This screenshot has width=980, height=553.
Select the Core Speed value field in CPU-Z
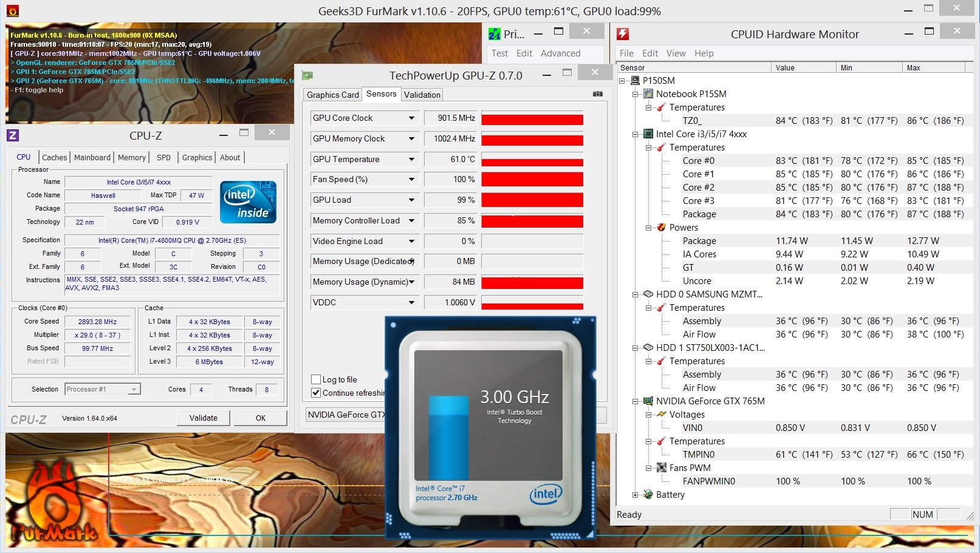point(98,322)
